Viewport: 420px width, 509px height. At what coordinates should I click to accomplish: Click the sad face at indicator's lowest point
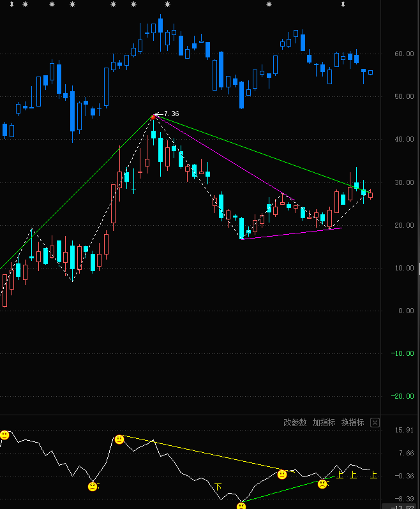(x=241, y=506)
